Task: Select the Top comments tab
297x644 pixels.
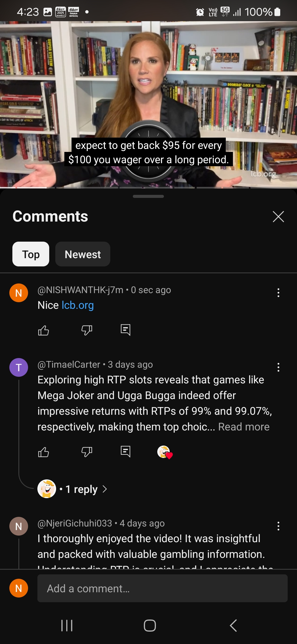Action: tap(31, 254)
